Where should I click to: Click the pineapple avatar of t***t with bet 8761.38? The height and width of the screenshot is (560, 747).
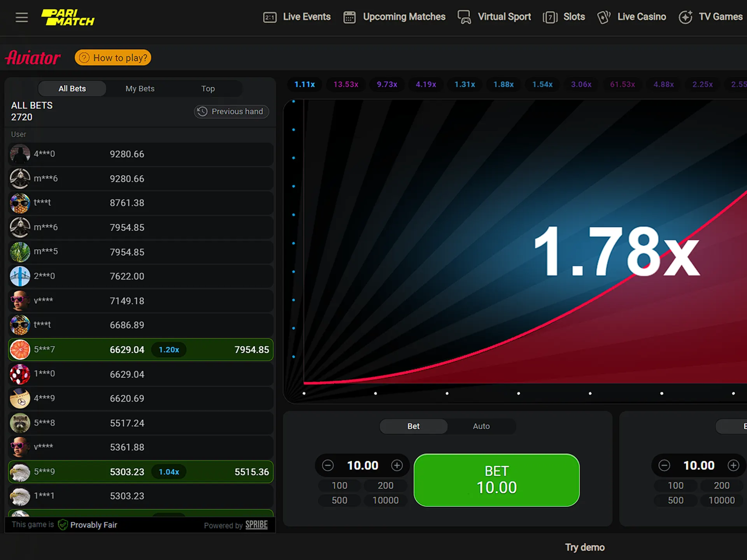click(x=20, y=203)
